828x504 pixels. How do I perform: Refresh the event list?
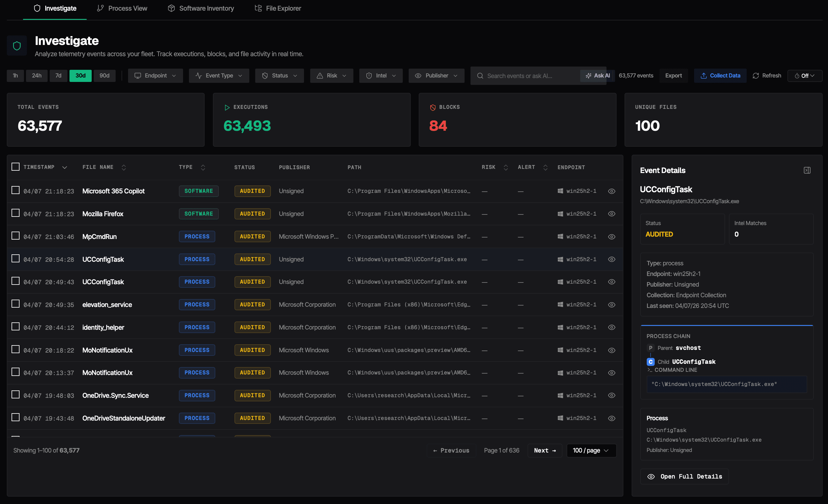[x=767, y=76]
